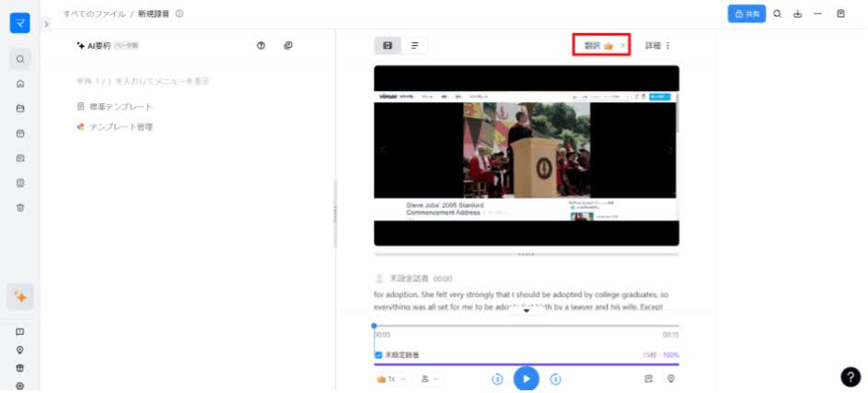This screenshot has width=868, height=393.
Task: Open the 詳細 details menu
Action: pos(657,45)
